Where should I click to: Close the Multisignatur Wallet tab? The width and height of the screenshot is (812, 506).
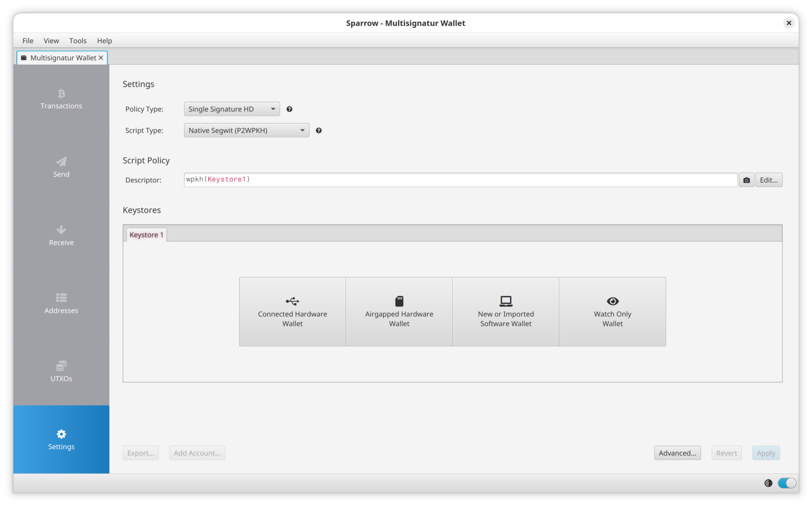pos(101,58)
